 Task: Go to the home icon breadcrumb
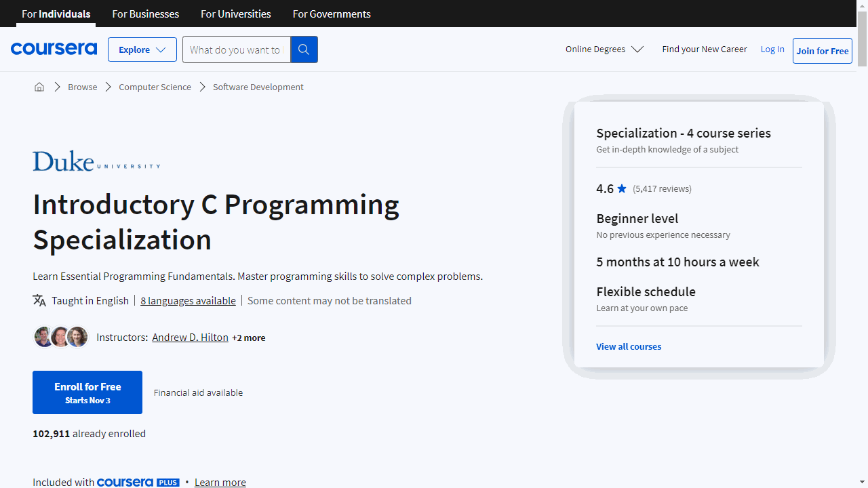tap(39, 87)
